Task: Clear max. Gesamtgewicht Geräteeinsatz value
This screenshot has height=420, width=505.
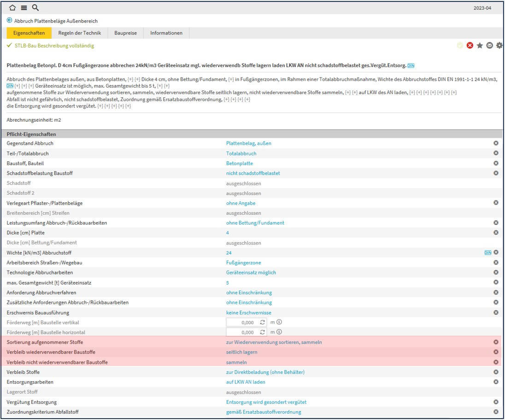Action: click(x=496, y=282)
